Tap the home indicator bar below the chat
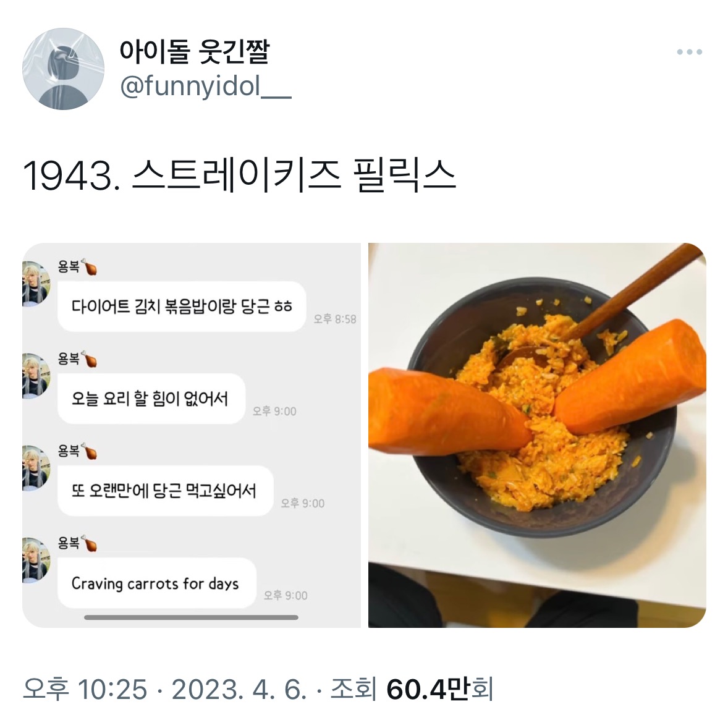Viewport: 728px width, 728px height. pyautogui.click(x=192, y=617)
